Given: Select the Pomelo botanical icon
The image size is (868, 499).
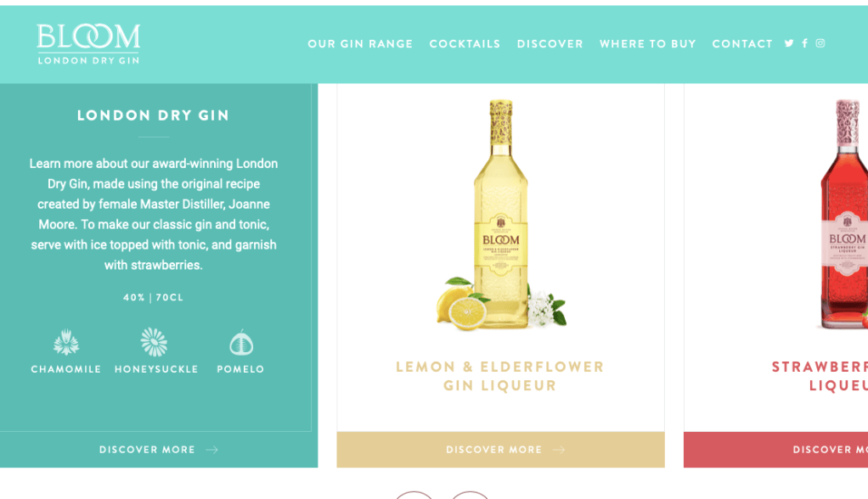Looking at the screenshot, I should pyautogui.click(x=241, y=343).
